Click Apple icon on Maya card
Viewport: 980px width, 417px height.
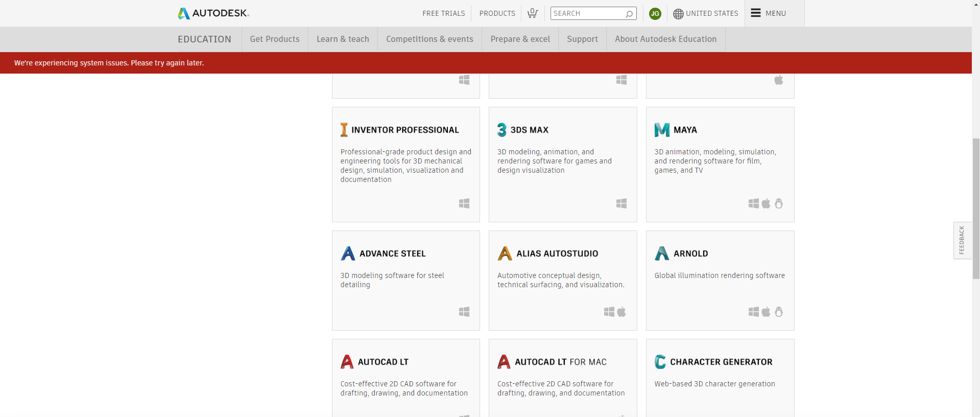tap(766, 203)
